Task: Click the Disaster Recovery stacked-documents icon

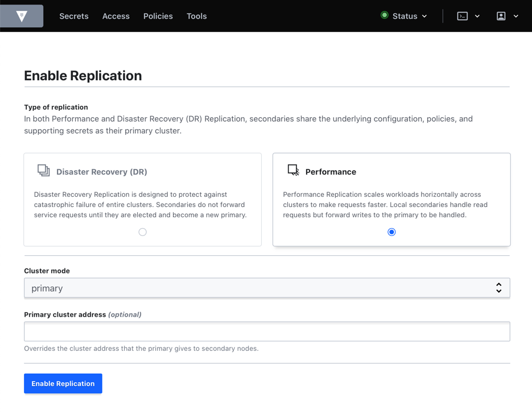Action: (x=43, y=170)
